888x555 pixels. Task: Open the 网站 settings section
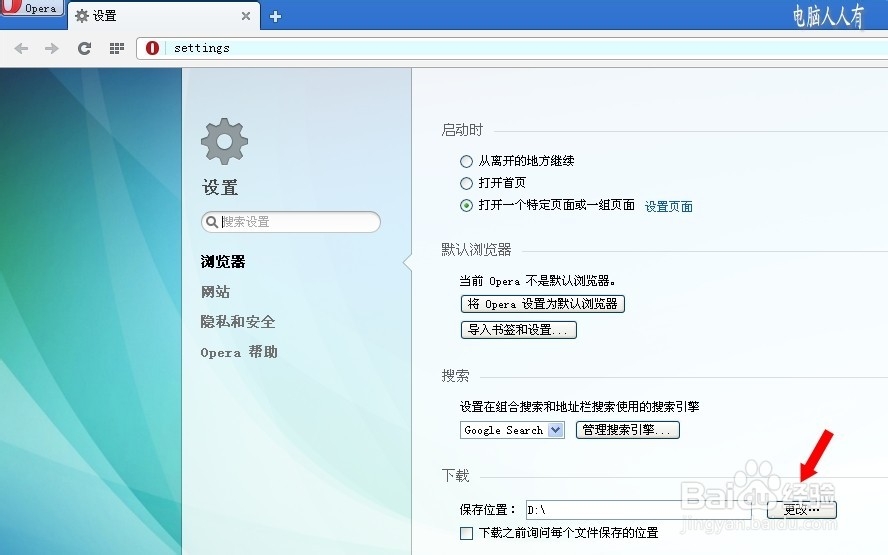pos(215,292)
